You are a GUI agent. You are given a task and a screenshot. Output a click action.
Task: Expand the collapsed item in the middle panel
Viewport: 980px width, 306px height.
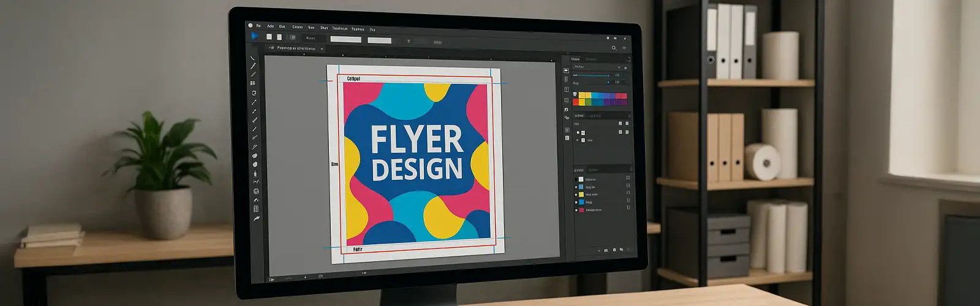pos(577,140)
